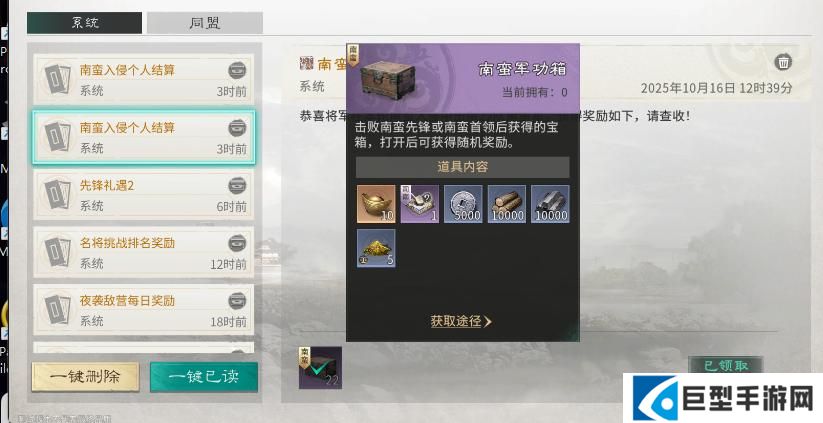Click the 南蛮军功箱 chest image in popup
The height and width of the screenshot is (423, 823).
[x=388, y=80]
